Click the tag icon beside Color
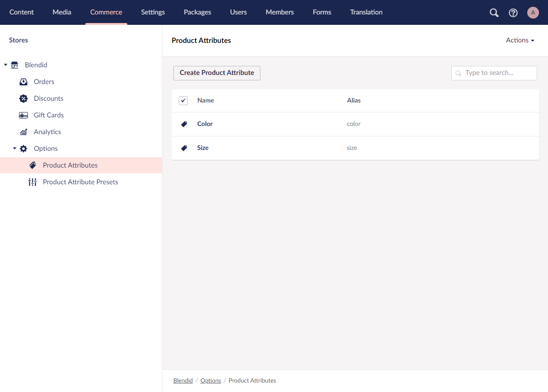 [184, 124]
